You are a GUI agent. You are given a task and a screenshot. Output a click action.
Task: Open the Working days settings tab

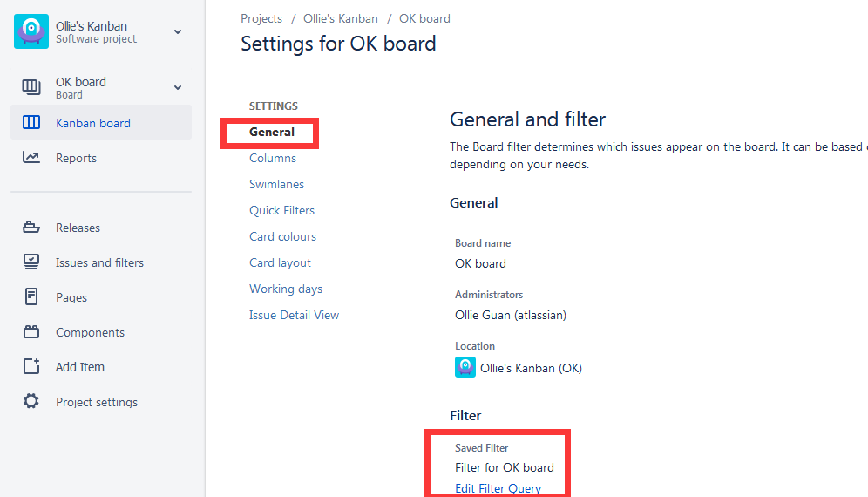(x=286, y=289)
